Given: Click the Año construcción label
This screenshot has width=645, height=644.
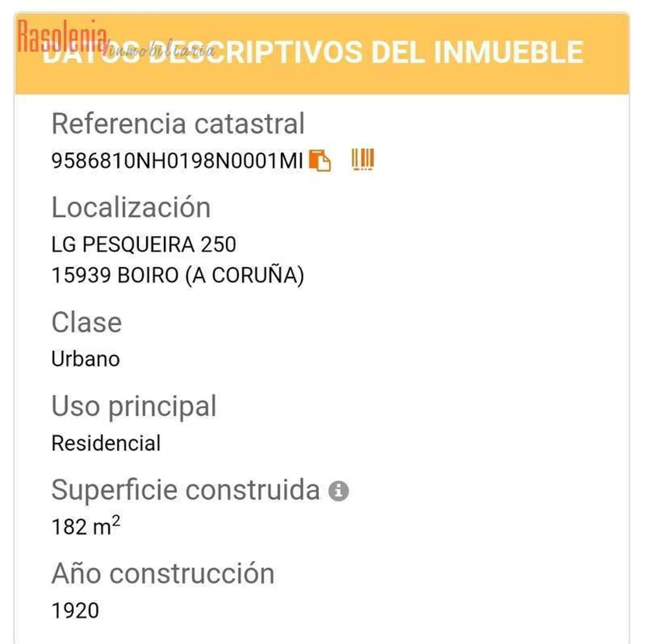Looking at the screenshot, I should coord(163,574).
